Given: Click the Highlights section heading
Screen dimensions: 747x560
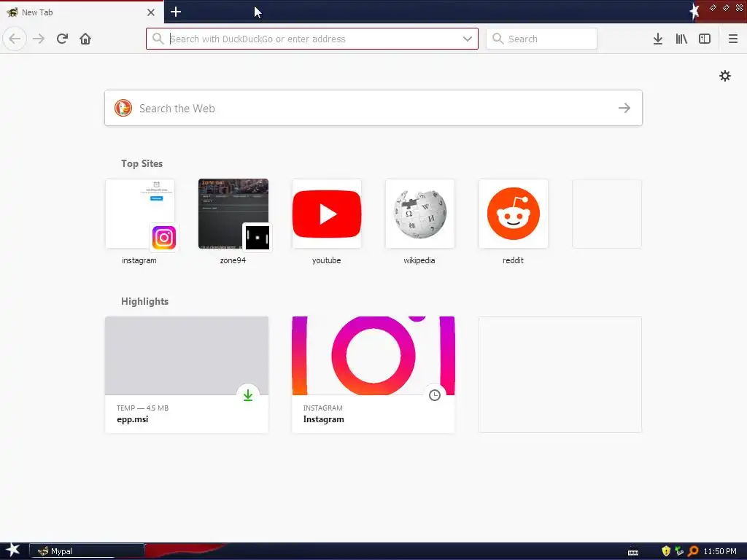Looking at the screenshot, I should 145,301.
